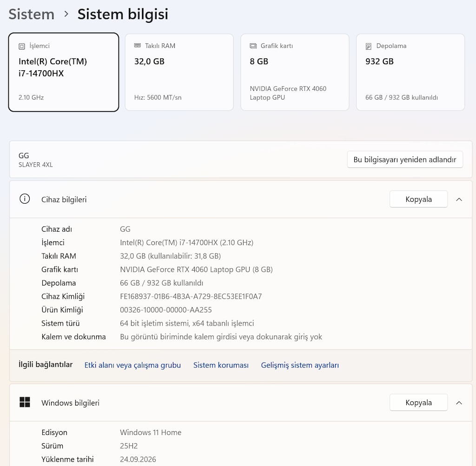Viewport: 476px width, 466px height.
Task: Click 66 GB / 932 GB kullanıldı on Depolama card
Action: (x=401, y=98)
